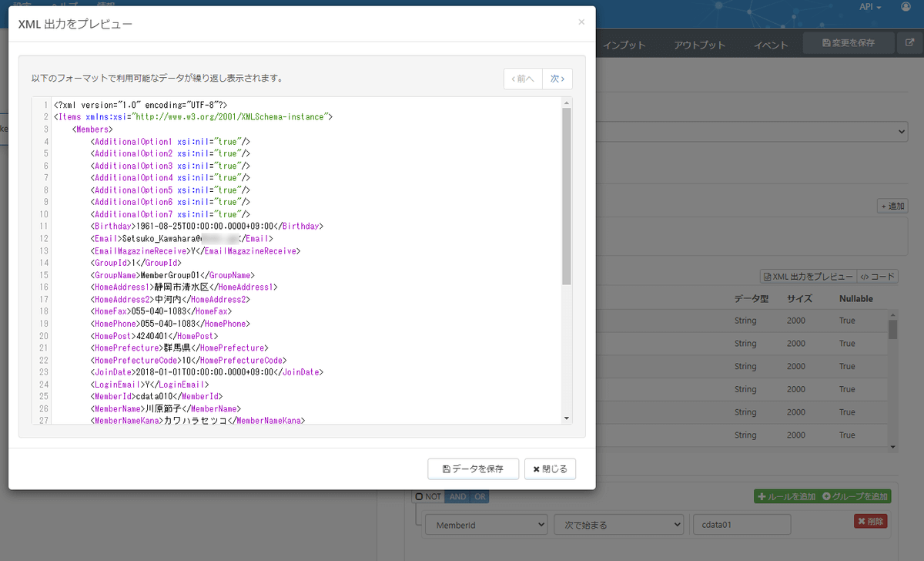Select the OR condition toggle
Screen dimensions: 924x561
click(x=480, y=497)
